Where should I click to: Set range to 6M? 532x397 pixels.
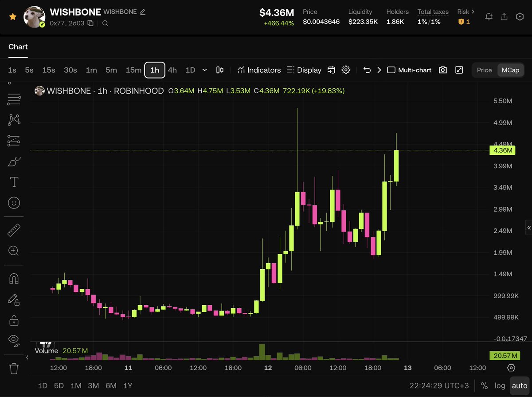(111, 386)
